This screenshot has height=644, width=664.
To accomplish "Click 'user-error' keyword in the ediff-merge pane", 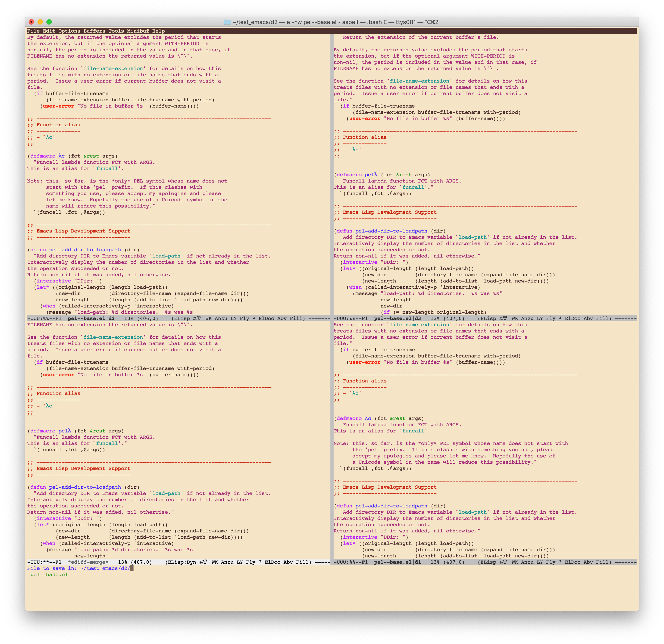I will click(x=58, y=374).
